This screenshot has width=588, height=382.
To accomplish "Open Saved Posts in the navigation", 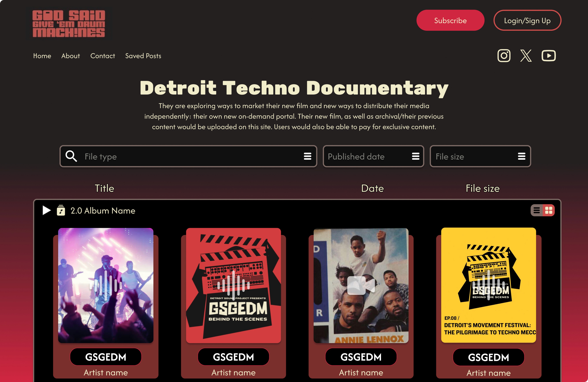I will click(143, 56).
